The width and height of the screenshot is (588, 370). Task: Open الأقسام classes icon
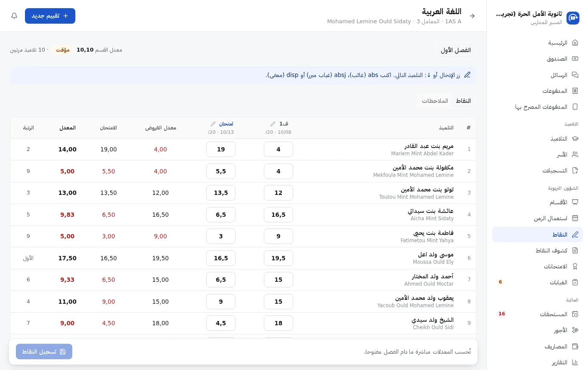pyautogui.click(x=575, y=202)
